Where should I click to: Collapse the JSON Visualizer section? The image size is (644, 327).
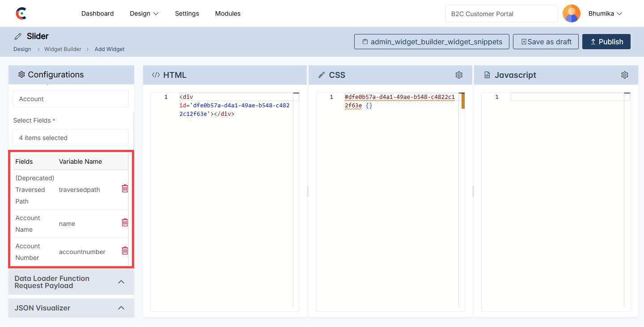pos(121,308)
